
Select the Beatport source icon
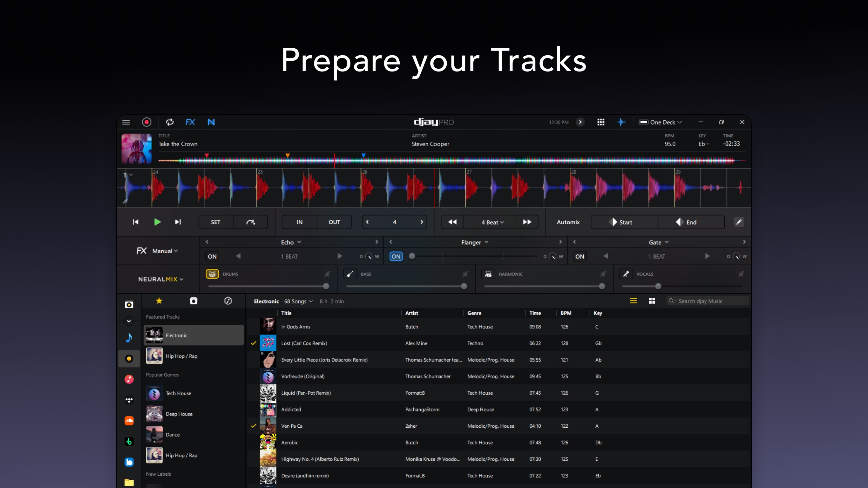[x=129, y=442]
